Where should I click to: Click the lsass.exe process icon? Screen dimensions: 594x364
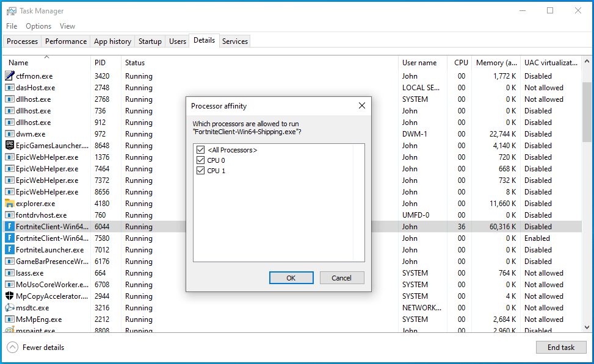coord(10,273)
